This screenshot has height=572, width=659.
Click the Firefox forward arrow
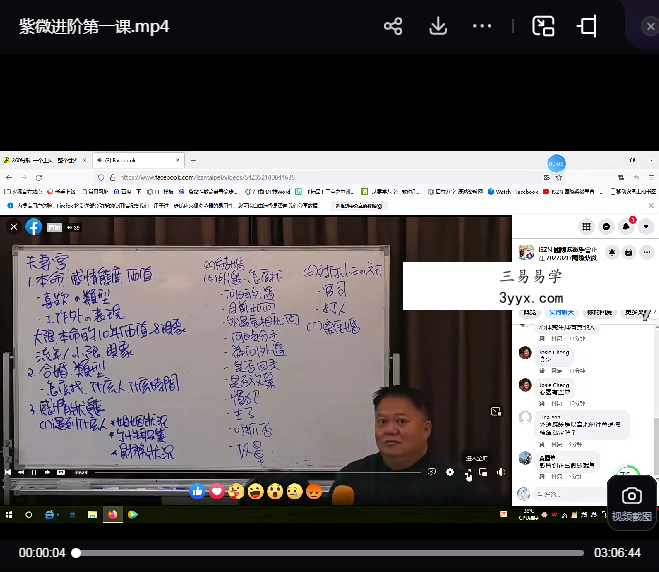pyautogui.click(x=24, y=177)
